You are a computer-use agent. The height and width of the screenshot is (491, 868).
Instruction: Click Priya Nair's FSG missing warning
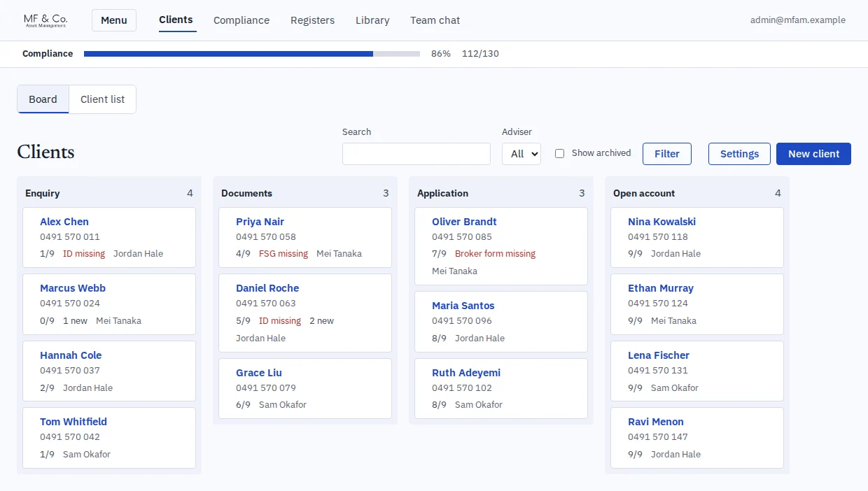(283, 254)
